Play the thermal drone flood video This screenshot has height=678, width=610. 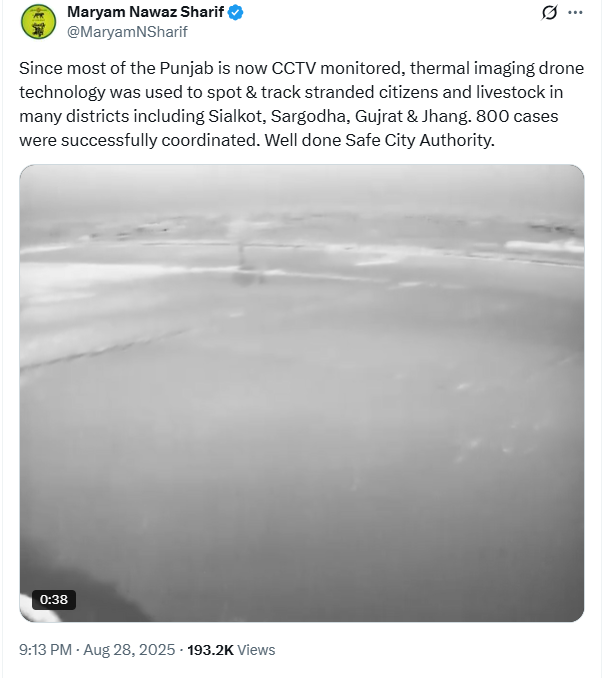click(x=302, y=393)
